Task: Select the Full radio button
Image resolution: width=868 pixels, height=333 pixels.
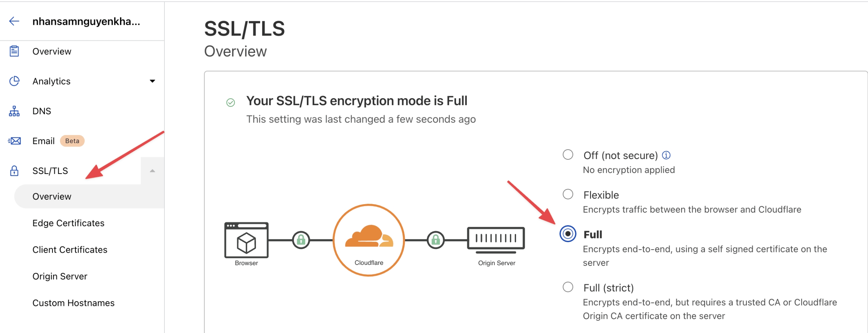Action: point(568,234)
